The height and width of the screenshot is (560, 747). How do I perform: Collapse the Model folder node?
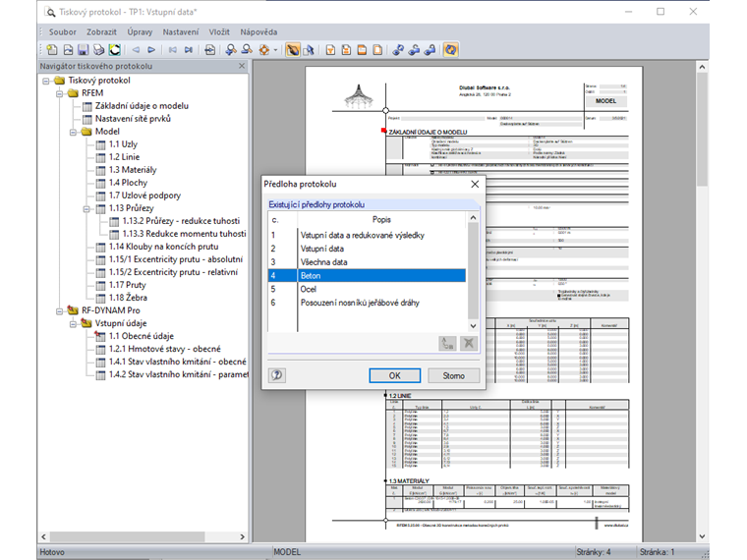73,132
